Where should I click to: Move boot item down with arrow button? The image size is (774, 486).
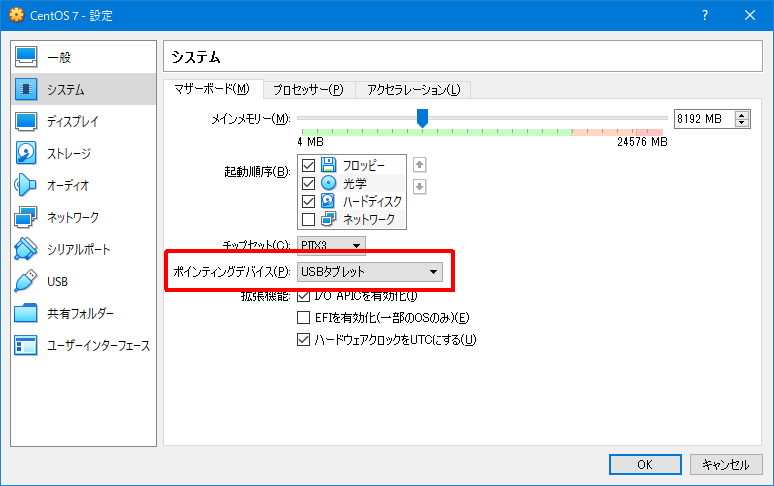[420, 187]
